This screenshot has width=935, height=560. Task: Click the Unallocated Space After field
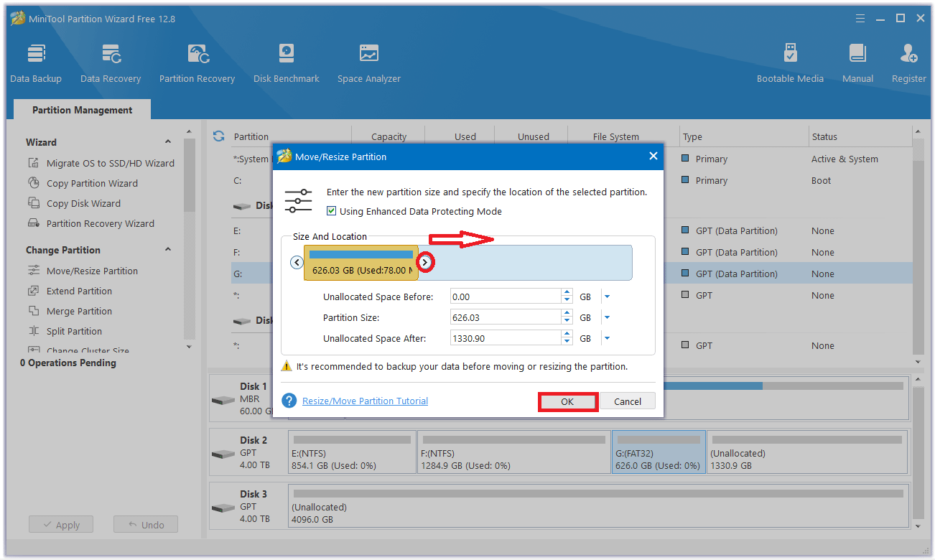tap(506, 337)
